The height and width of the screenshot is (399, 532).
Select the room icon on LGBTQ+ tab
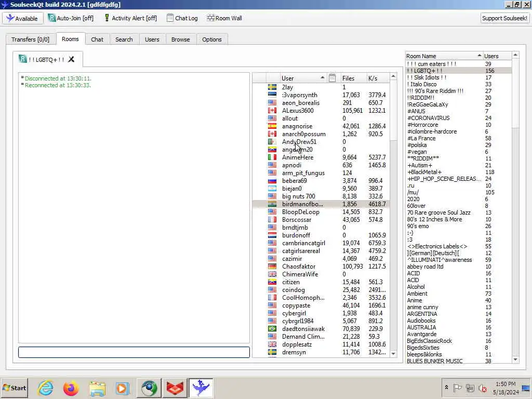[x=23, y=59]
